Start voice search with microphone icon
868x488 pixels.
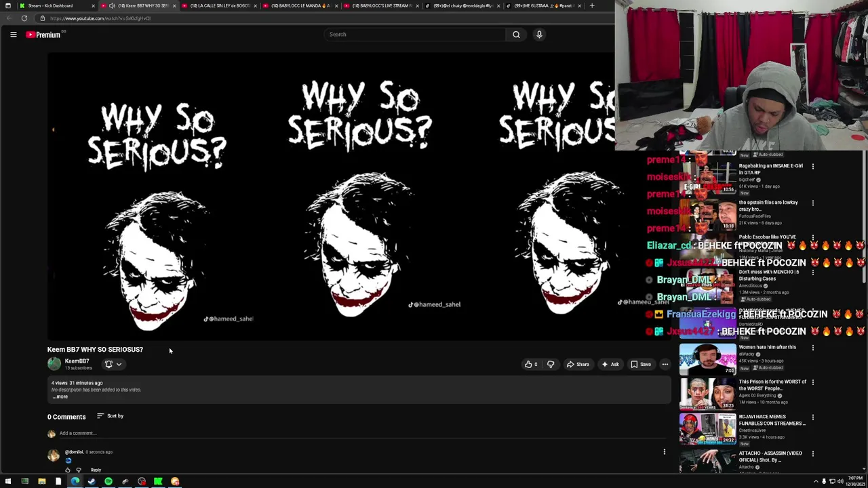point(539,35)
